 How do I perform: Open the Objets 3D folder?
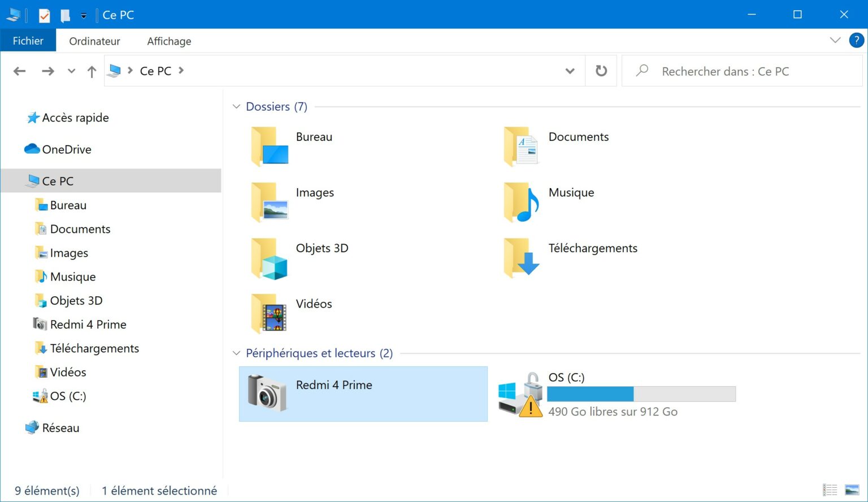(x=322, y=248)
